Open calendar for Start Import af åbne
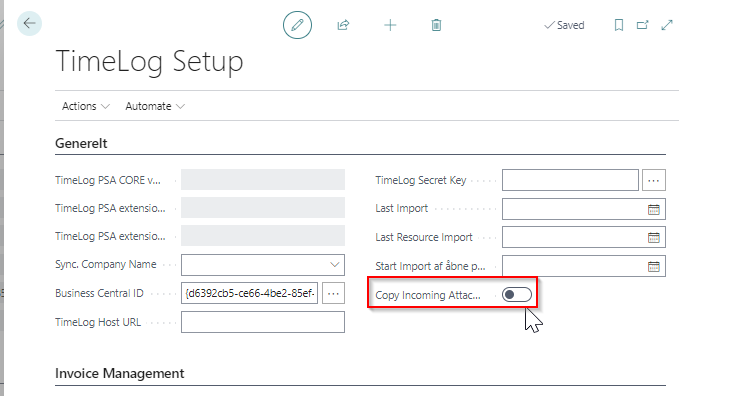 click(654, 267)
